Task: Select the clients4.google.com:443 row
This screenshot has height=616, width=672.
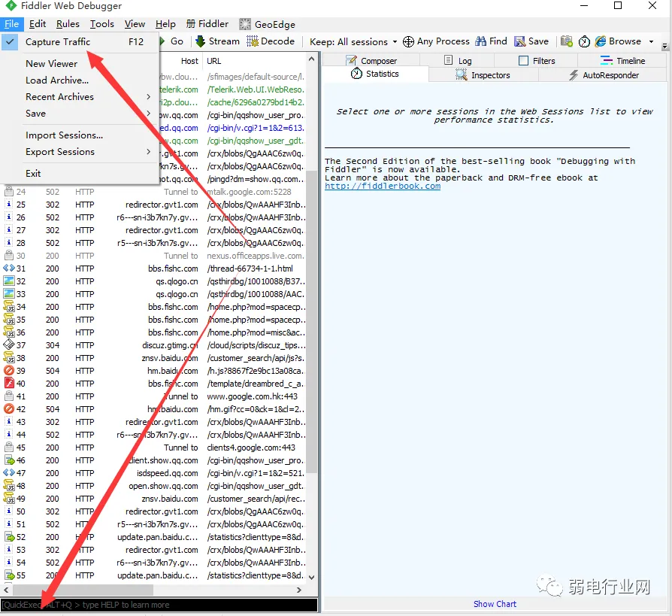Action: click(x=251, y=448)
